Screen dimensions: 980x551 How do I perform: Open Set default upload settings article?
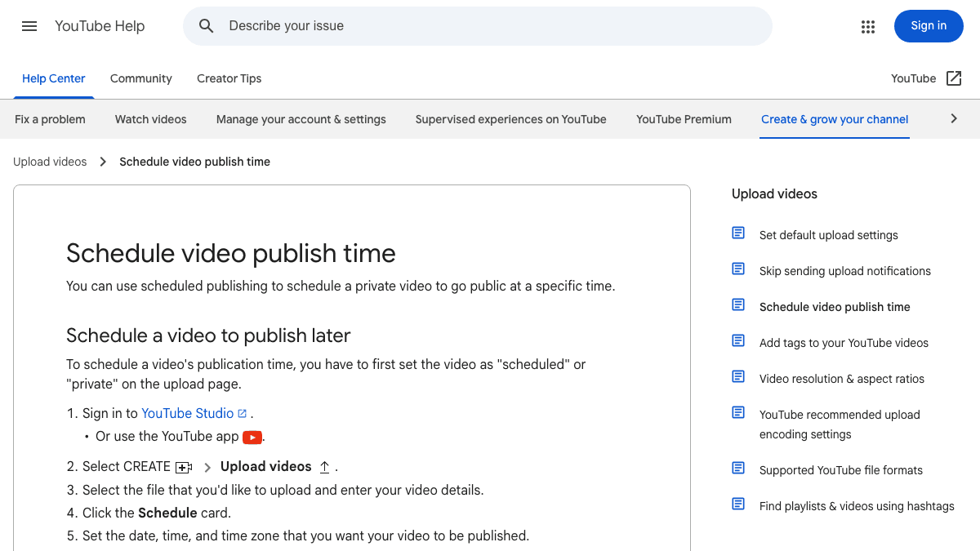point(829,235)
